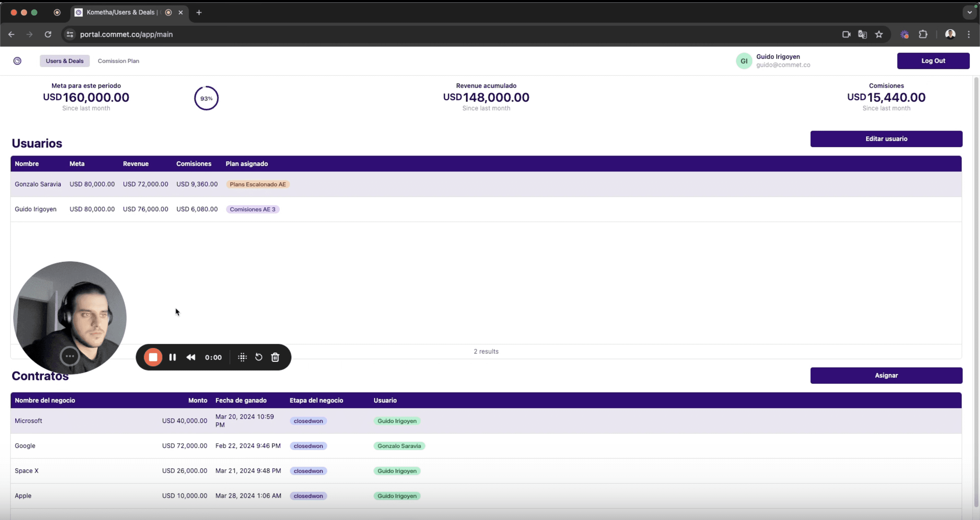Switch to Comission Plan tab
The image size is (980, 520).
118,61
